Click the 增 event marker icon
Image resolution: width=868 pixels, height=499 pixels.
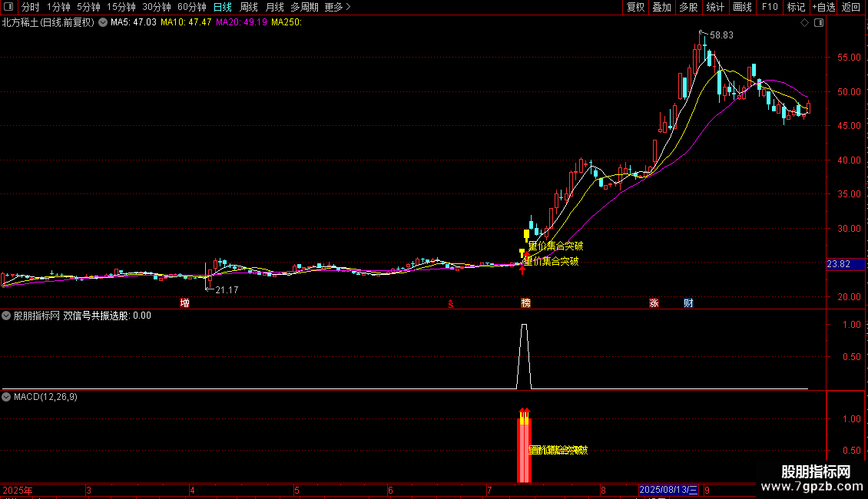[x=185, y=302]
